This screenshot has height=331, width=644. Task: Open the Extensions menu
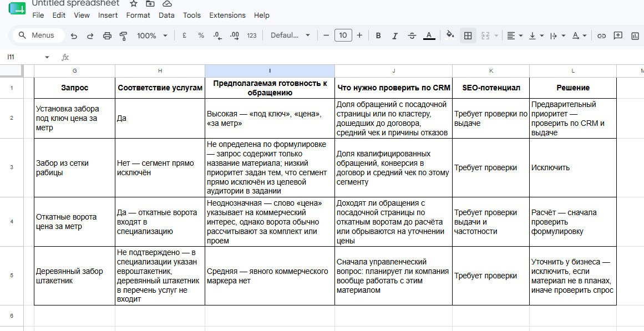coord(227,15)
